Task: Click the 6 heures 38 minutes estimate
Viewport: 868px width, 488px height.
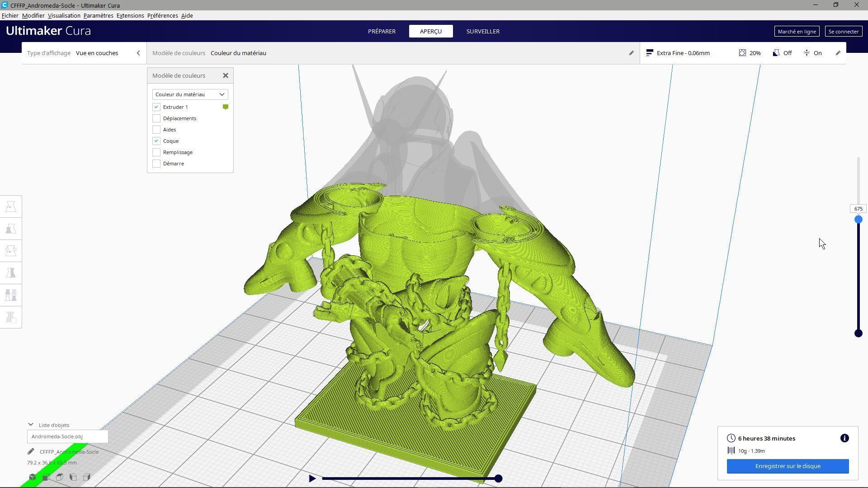Action: click(x=767, y=438)
